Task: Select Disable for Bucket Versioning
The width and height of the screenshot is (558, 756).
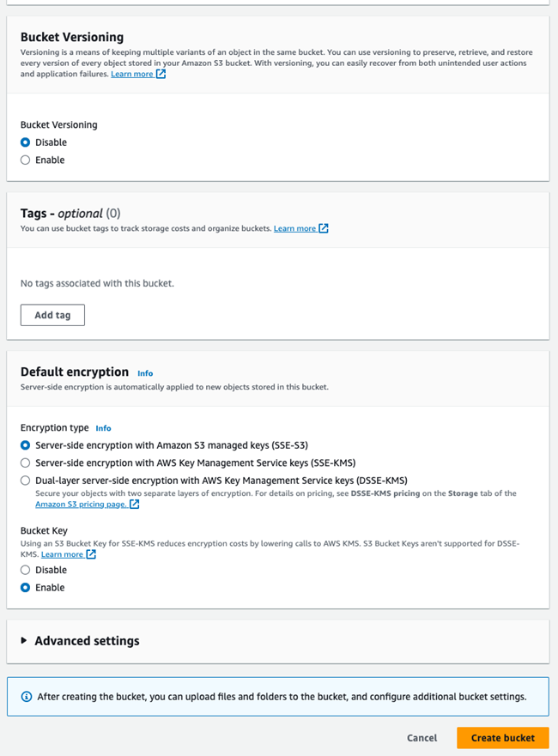Action: 26,142
